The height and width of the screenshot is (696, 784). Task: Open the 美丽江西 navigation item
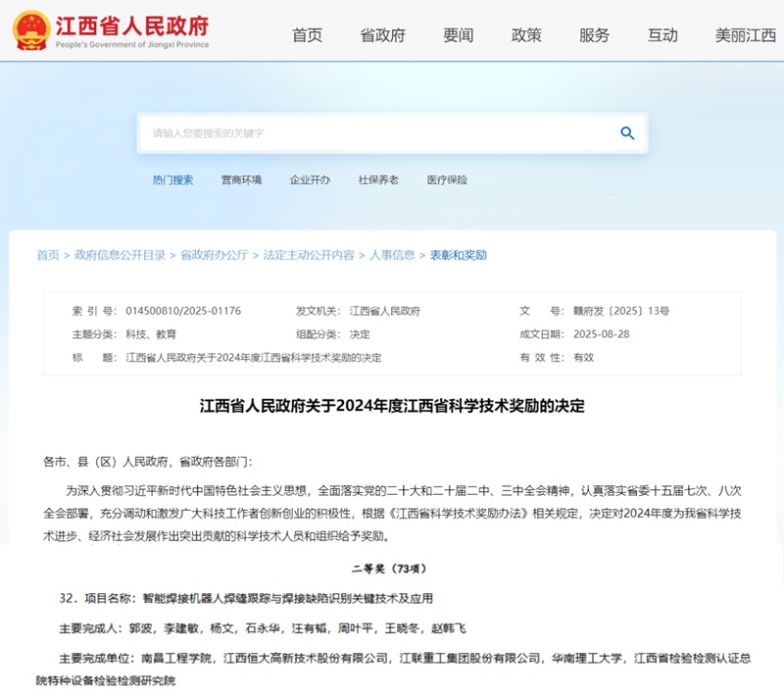(x=745, y=35)
